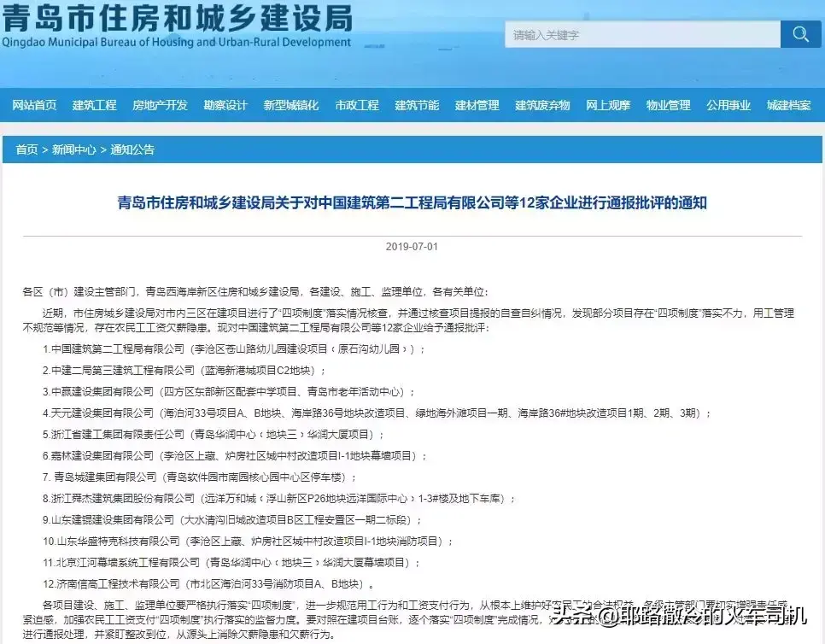Click the 新闻中心 breadcrumb link

pos(73,149)
